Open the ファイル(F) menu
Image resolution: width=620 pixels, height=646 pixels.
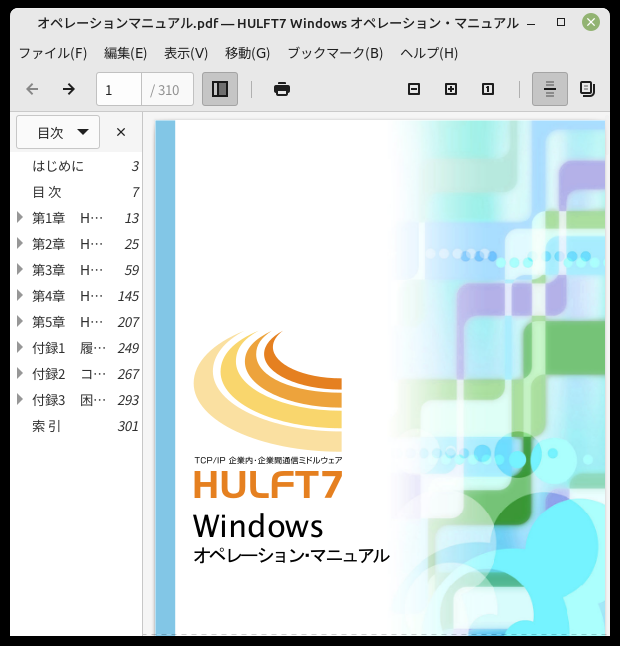click(53, 53)
